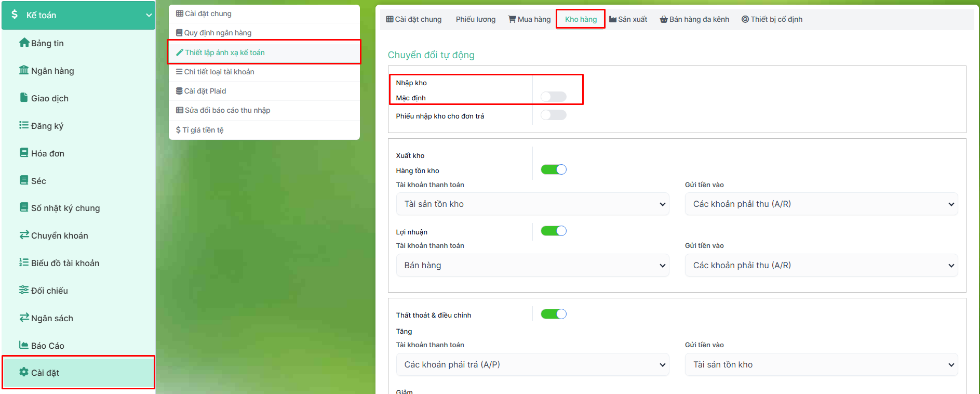Collapse the Kế toán module dropdown

pyautogui.click(x=149, y=15)
